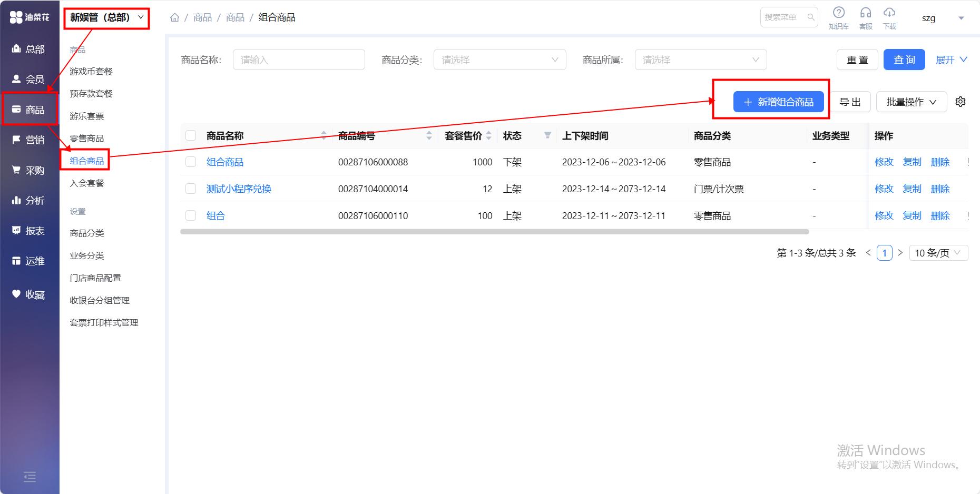Click 修改 for the 组合商品 row
The image size is (980, 494).
[x=884, y=162]
